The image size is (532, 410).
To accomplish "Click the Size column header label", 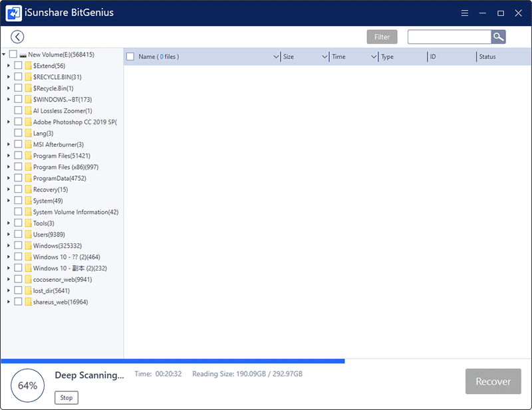I will (289, 56).
